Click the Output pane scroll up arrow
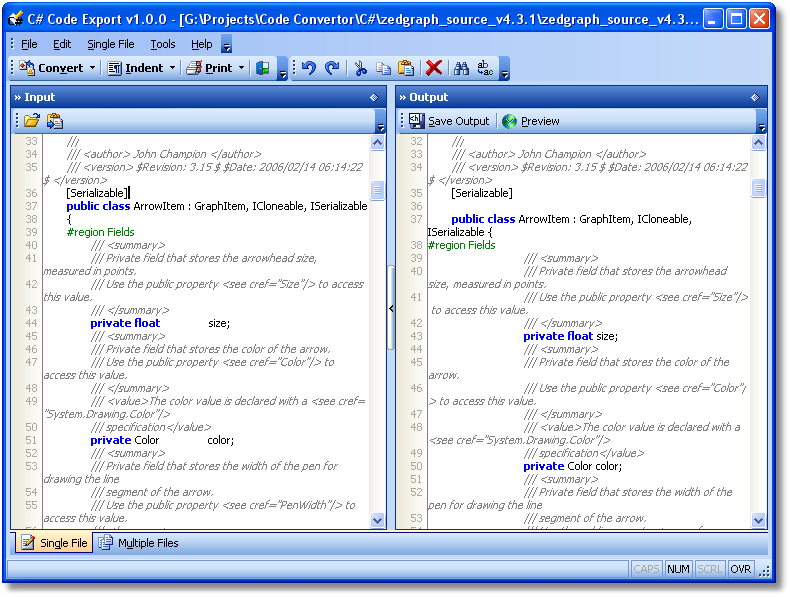Screen dimensions: 790x597 point(758,143)
